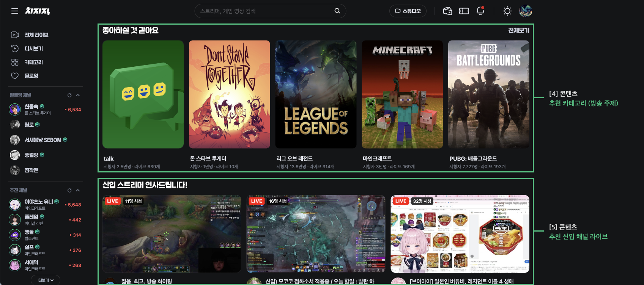
Task: Open live stream with 11명 시청
Action: pos(172,234)
